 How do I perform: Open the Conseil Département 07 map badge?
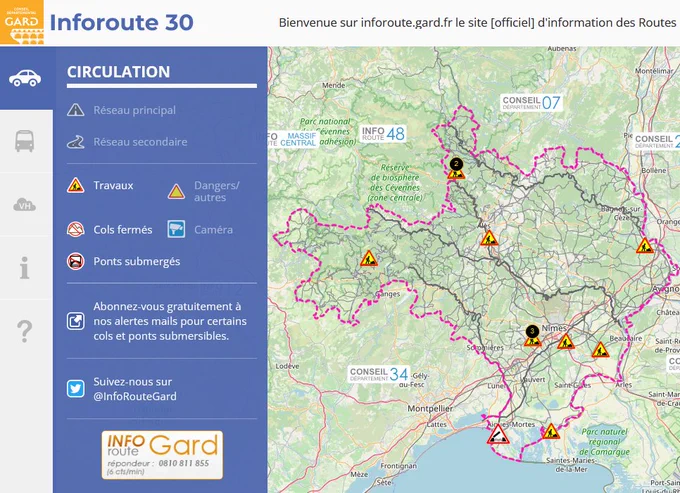click(x=531, y=103)
